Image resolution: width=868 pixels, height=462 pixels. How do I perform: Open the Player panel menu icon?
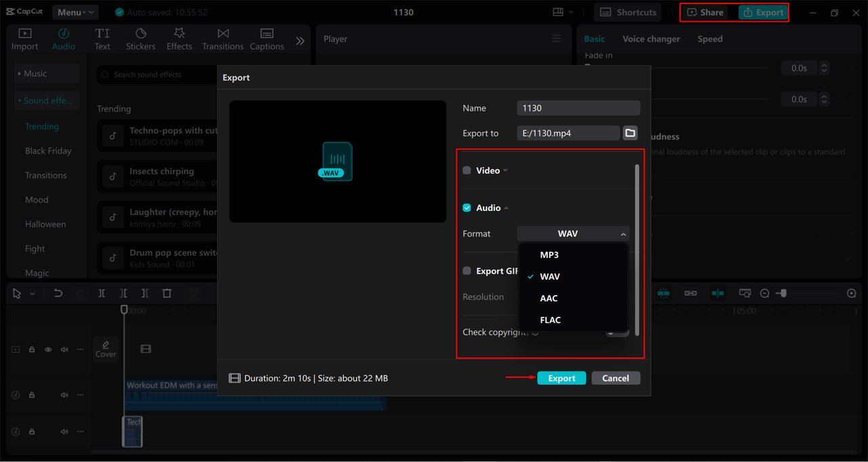click(557, 39)
